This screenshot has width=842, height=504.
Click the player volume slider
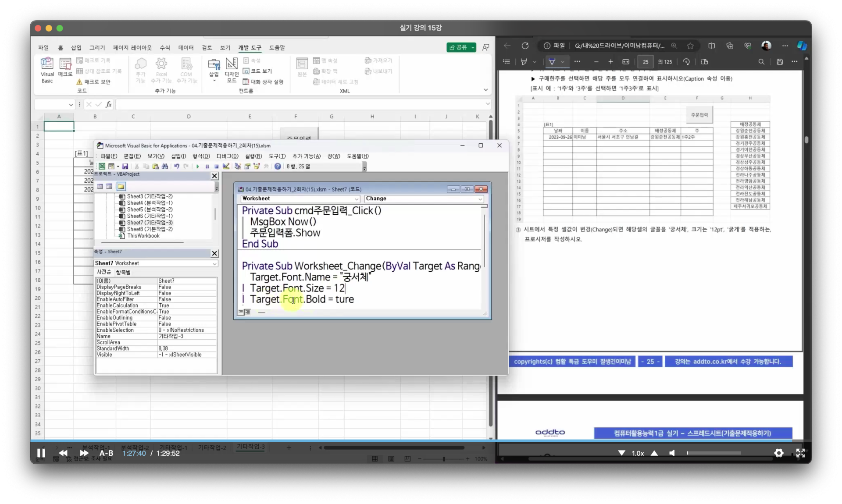point(714,453)
